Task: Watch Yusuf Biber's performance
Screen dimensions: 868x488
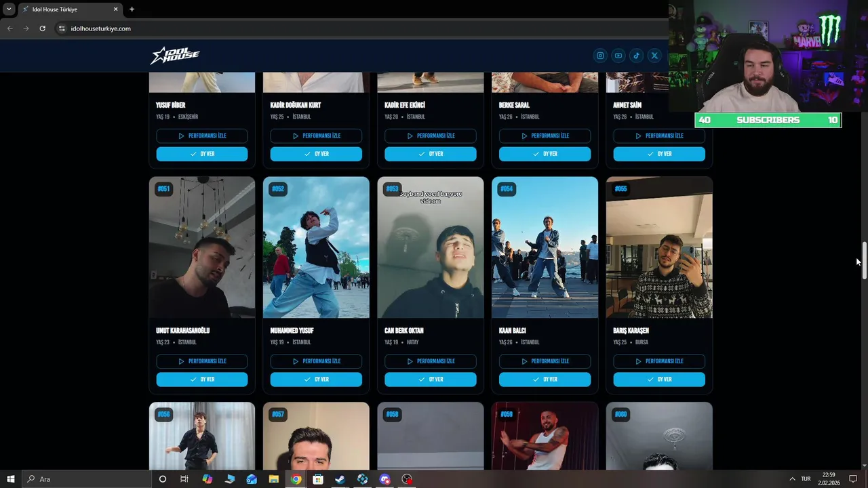Action: pos(202,136)
